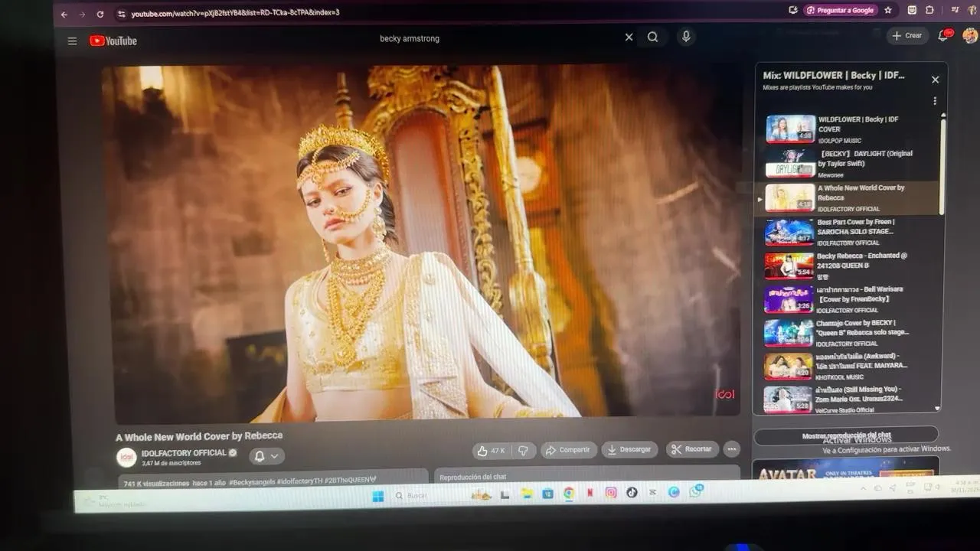
Task: Close the Mix playlist panel
Action: pyautogui.click(x=935, y=80)
